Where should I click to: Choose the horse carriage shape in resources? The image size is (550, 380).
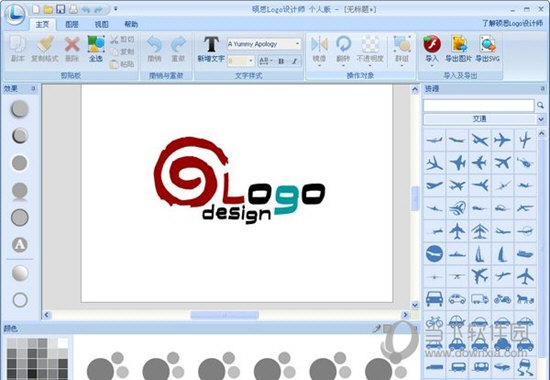(x=525, y=299)
